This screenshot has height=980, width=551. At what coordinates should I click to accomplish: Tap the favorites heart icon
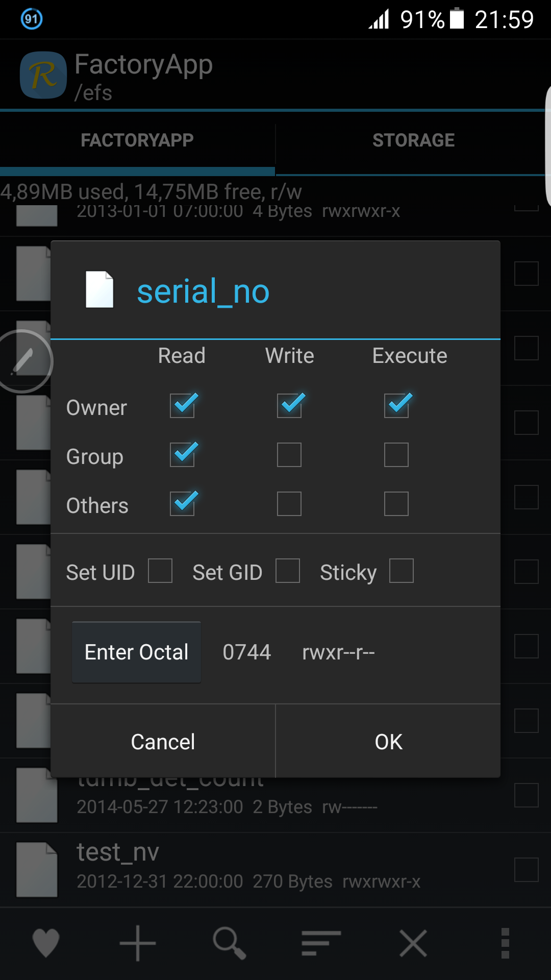46,943
